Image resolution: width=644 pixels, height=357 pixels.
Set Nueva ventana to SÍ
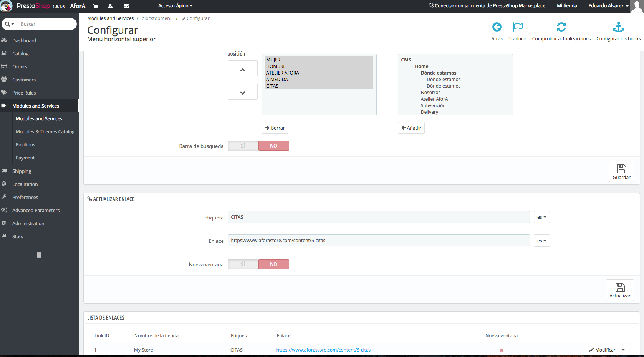(243, 264)
